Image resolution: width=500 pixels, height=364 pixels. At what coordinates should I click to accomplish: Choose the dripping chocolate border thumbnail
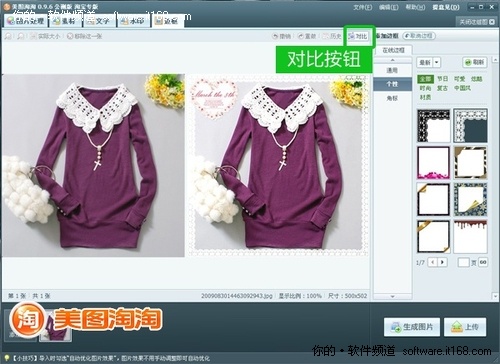point(470,236)
